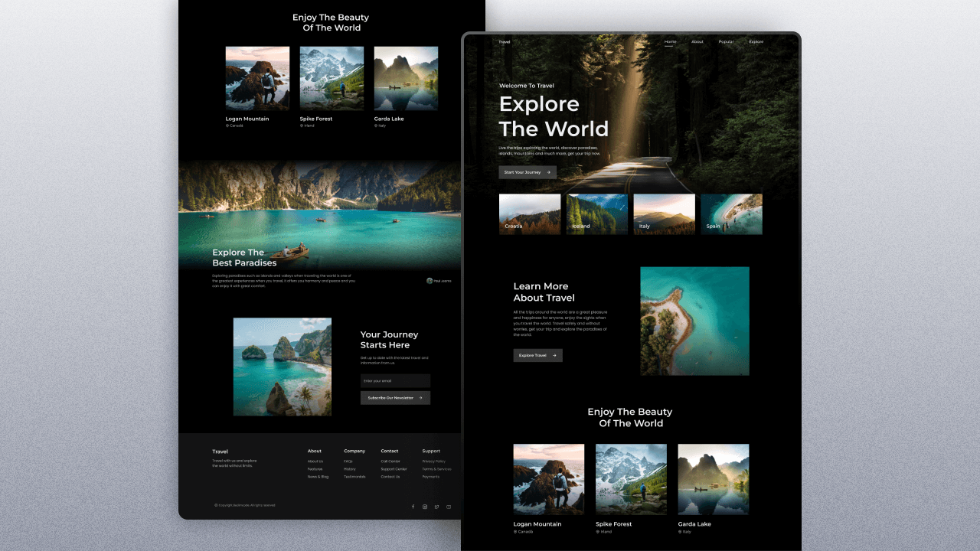Click the News & Blog footer link

tap(318, 476)
